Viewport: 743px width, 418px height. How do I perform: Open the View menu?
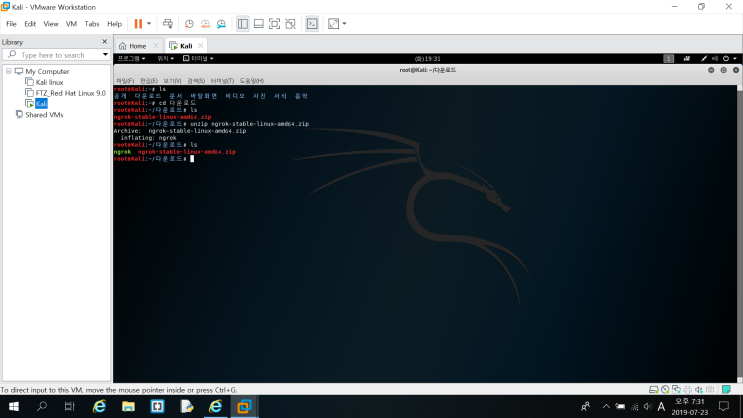(51, 24)
